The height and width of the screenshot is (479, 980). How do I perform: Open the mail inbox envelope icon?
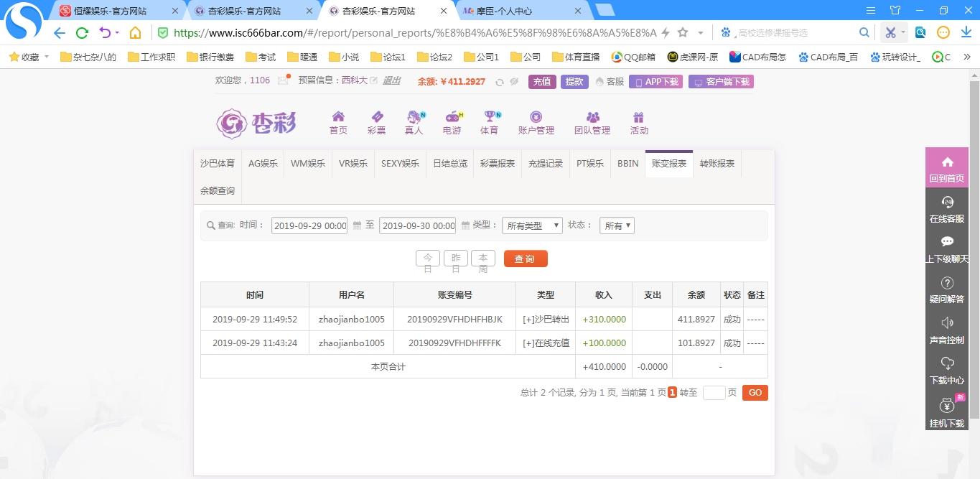coord(283,81)
